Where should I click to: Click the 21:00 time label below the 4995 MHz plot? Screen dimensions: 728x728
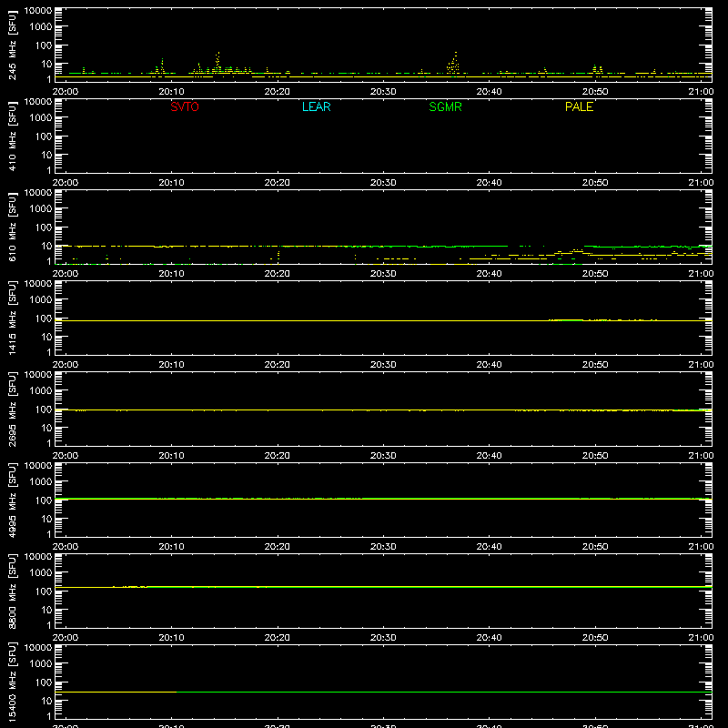(x=701, y=547)
